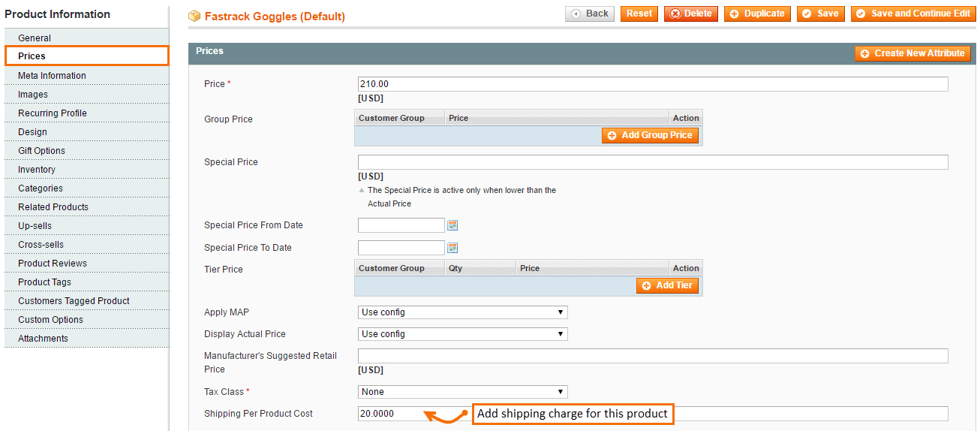Click the Tax Class label
Screen dimensions: 980x431
228,392
